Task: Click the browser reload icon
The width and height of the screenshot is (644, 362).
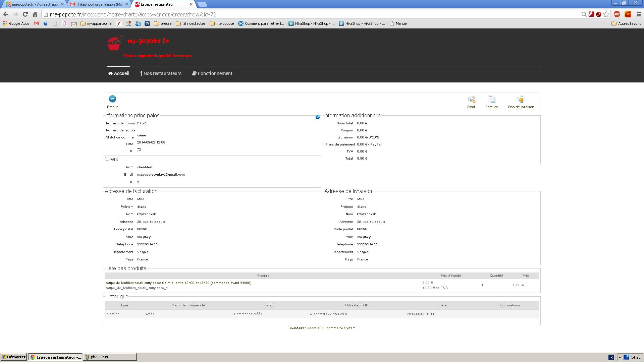Action: point(25,14)
